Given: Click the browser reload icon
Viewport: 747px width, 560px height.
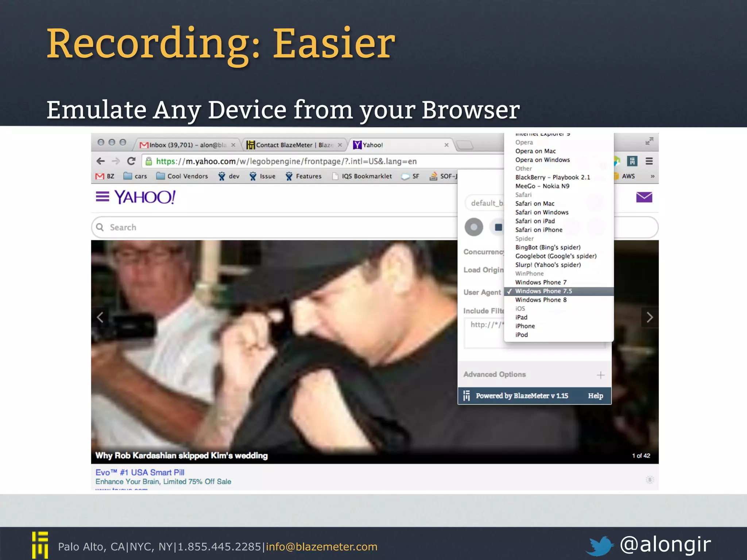Looking at the screenshot, I should pyautogui.click(x=131, y=161).
